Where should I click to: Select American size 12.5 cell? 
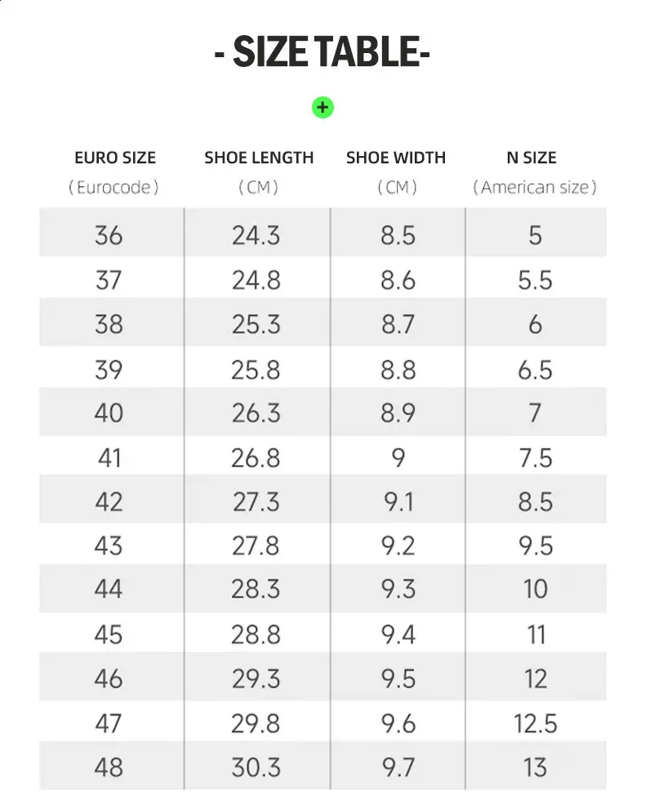click(536, 723)
